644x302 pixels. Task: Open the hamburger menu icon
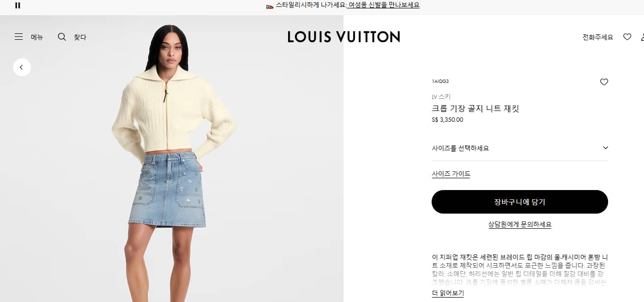coord(19,37)
